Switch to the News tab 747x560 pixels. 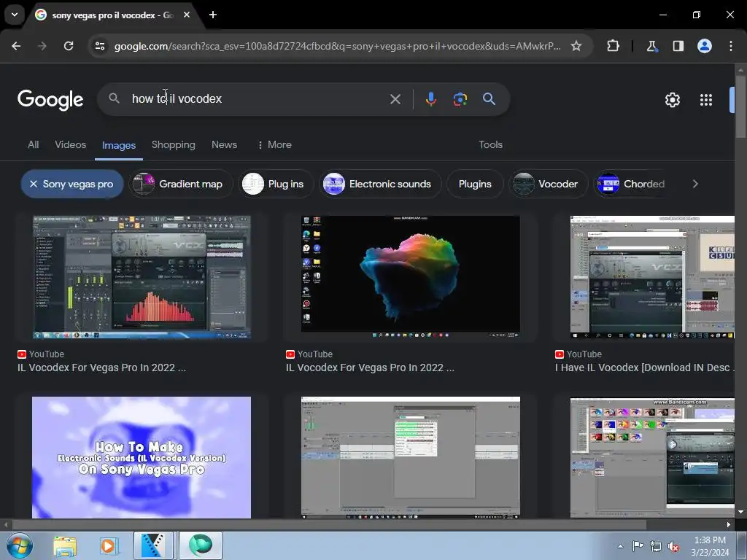224,145
